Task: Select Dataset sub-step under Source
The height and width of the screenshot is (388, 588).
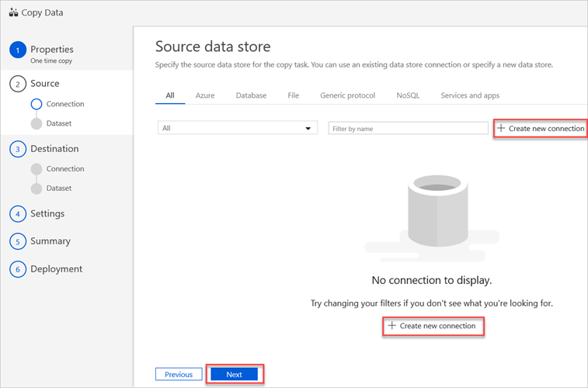Action: tap(58, 123)
